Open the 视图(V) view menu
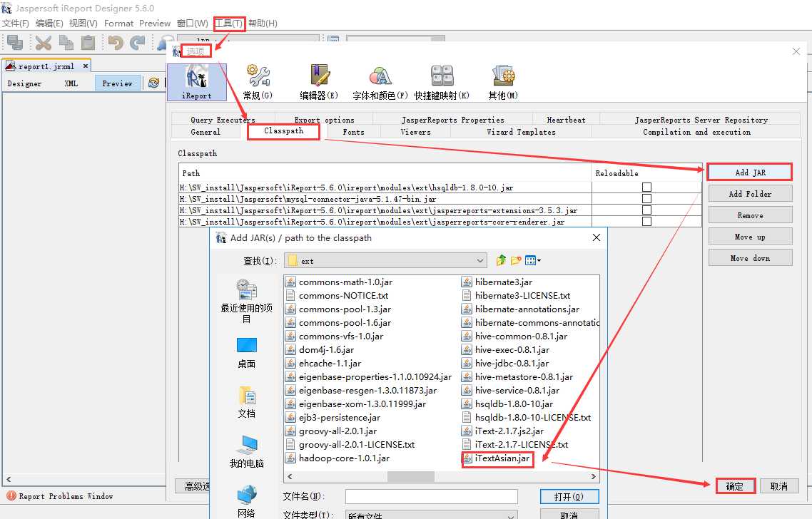 point(83,24)
